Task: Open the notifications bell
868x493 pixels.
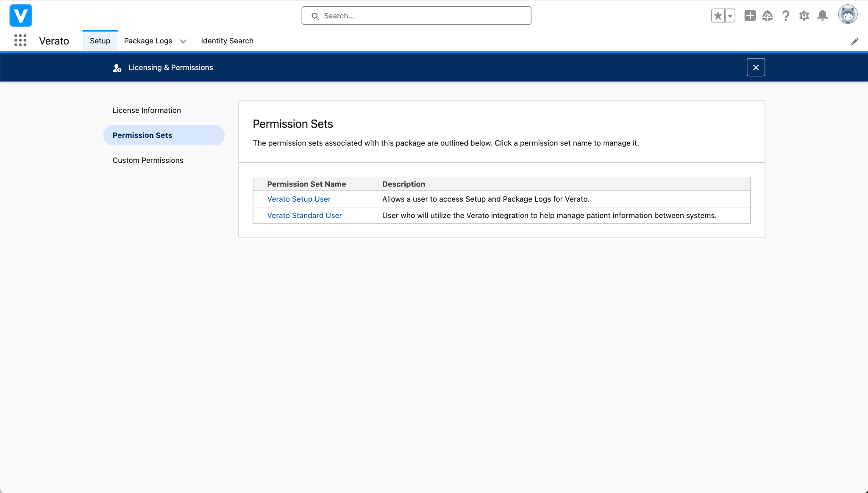Action: (823, 16)
